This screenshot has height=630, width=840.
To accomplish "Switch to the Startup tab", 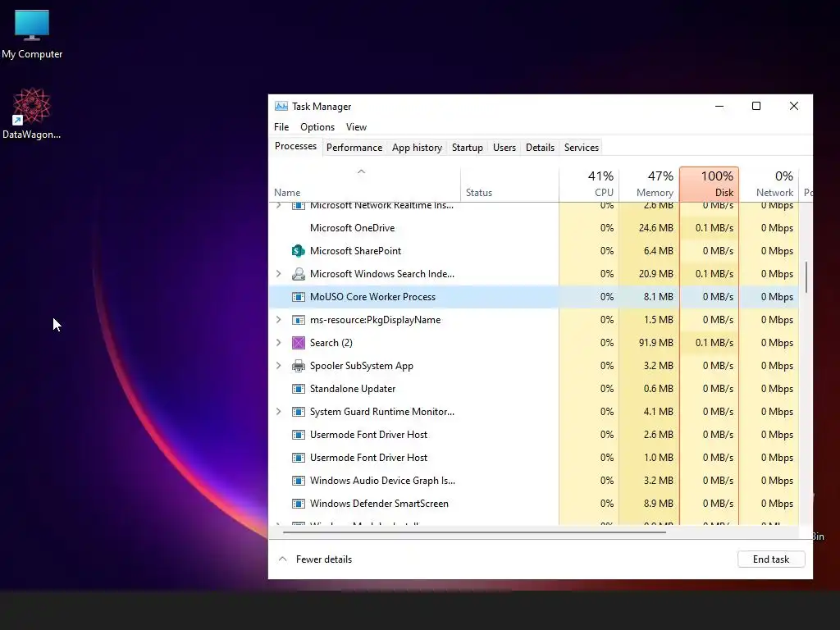I will click(x=467, y=148).
